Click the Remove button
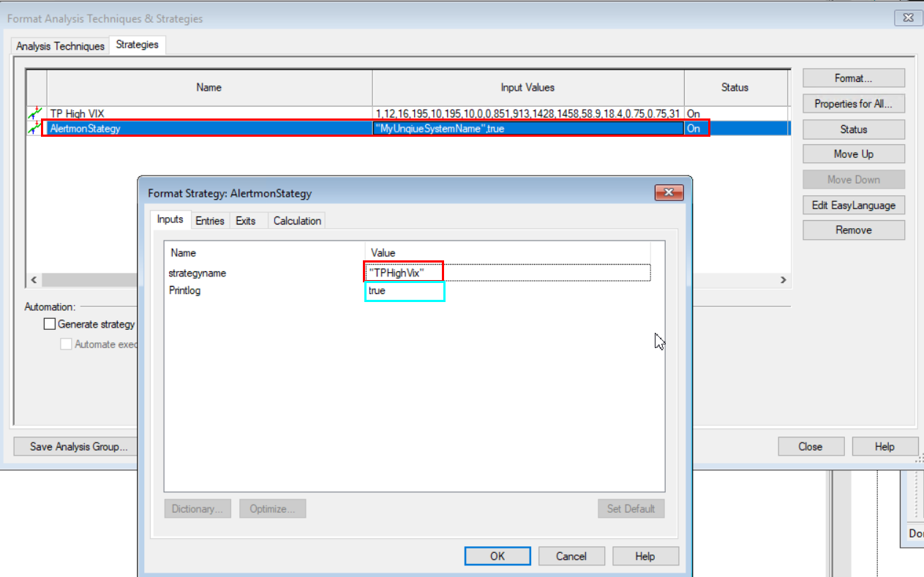The image size is (924, 577). (x=853, y=230)
